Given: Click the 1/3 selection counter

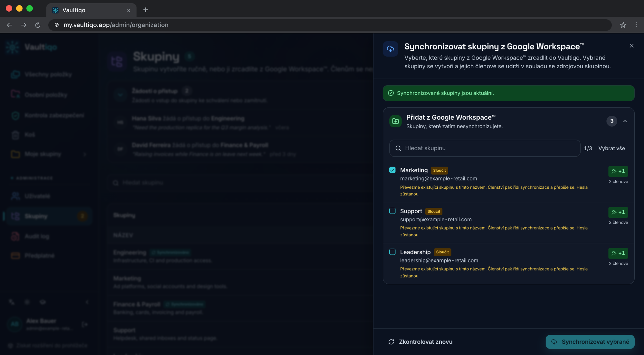Looking at the screenshot, I should click(588, 148).
